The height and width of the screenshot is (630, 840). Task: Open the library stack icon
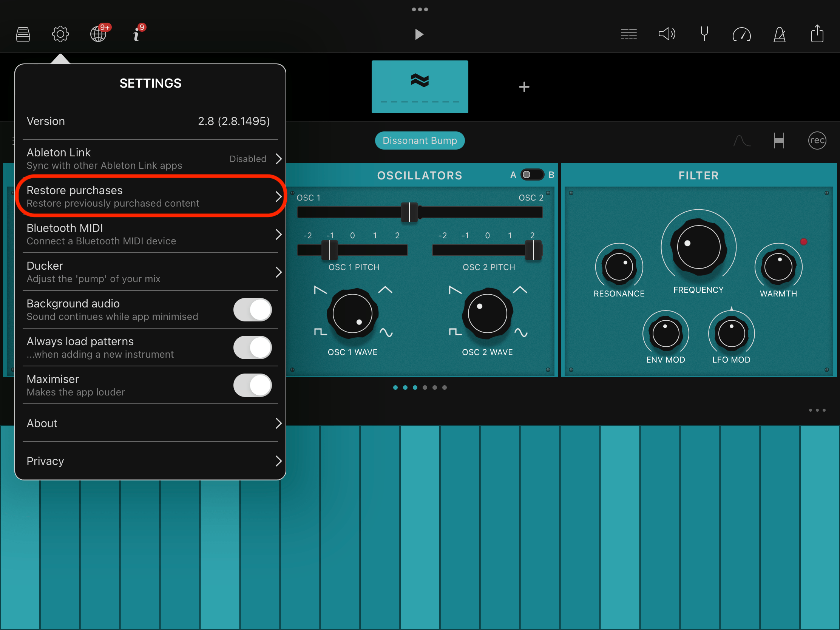[x=23, y=34]
